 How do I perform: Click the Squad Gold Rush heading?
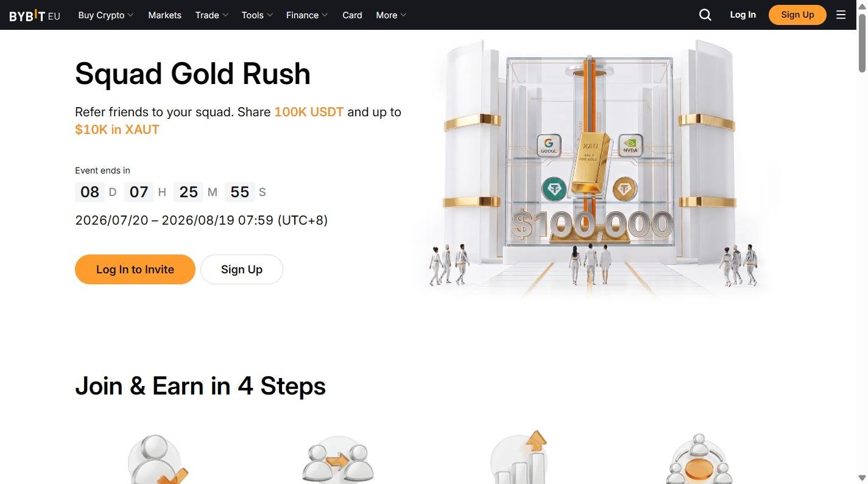(x=192, y=74)
